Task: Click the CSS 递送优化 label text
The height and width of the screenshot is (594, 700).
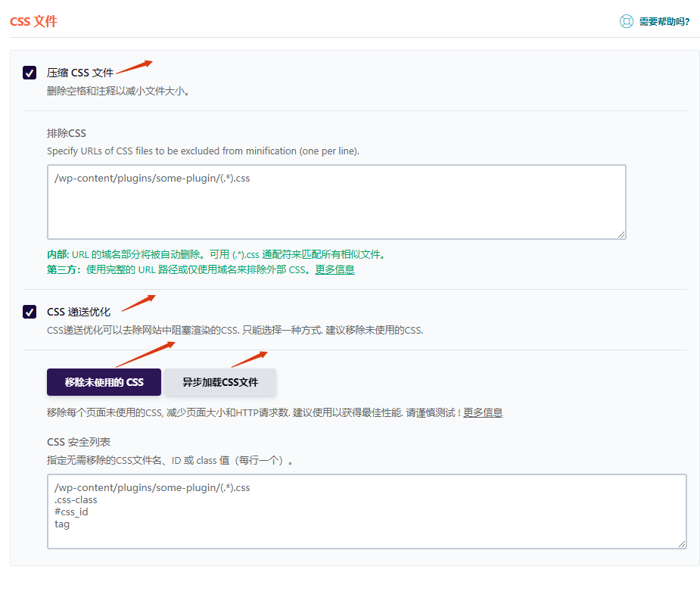Action: pyautogui.click(x=79, y=312)
